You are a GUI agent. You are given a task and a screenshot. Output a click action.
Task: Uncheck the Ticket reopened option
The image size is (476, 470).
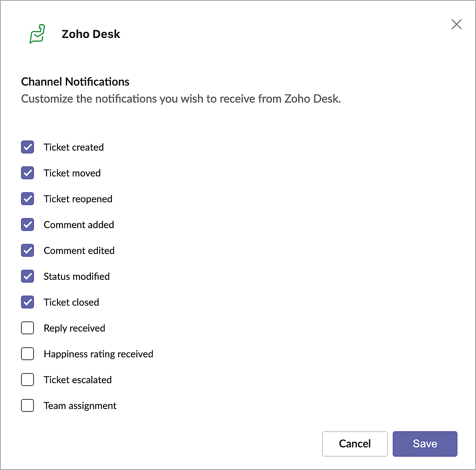pos(27,199)
